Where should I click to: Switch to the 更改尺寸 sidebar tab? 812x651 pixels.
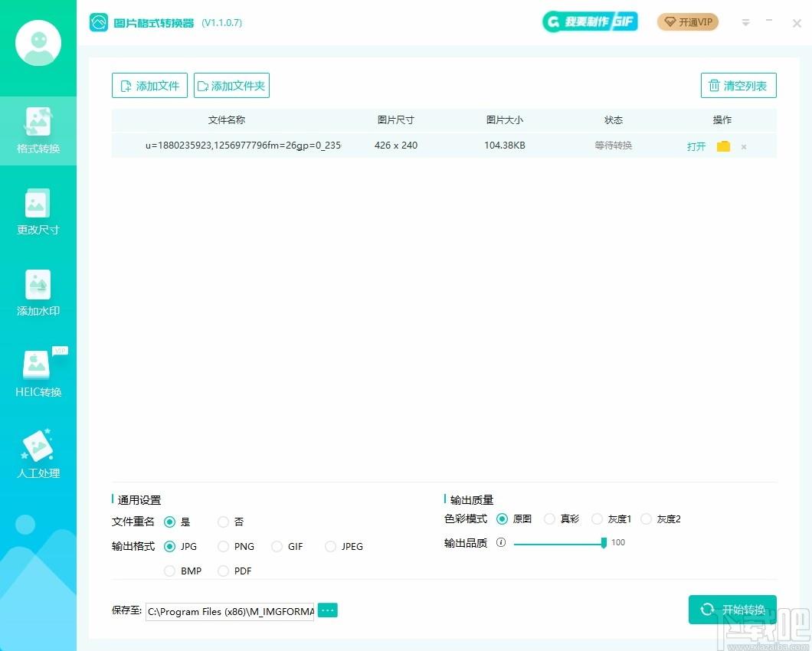click(x=38, y=212)
